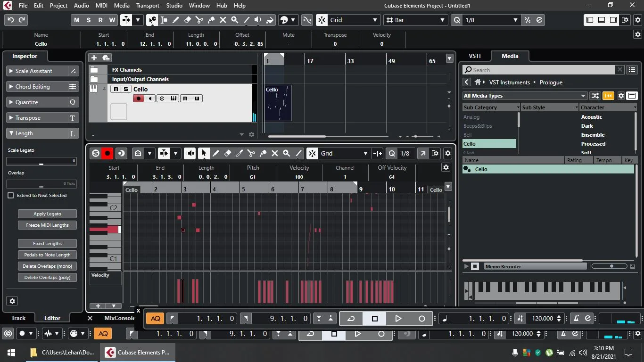Image resolution: width=644 pixels, height=362 pixels.
Task: Click the Add Track plus button
Action: tap(94, 58)
